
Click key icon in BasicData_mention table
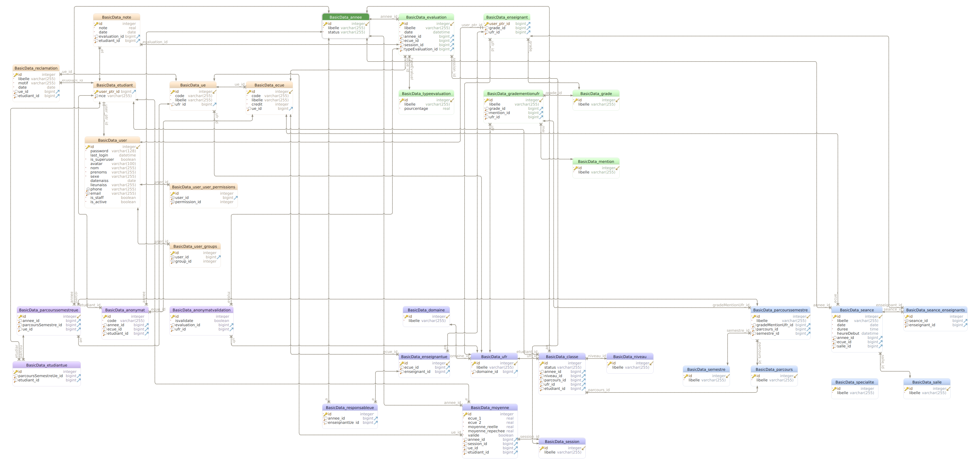point(576,168)
